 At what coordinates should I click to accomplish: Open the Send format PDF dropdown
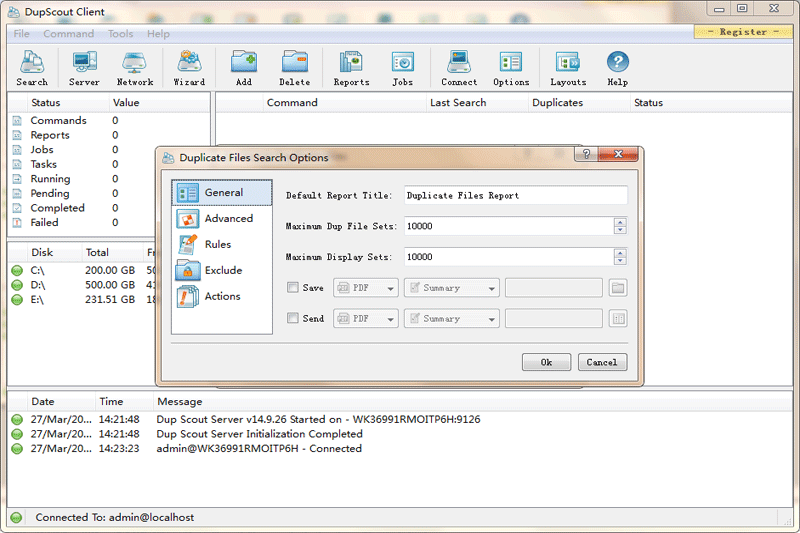[366, 319]
